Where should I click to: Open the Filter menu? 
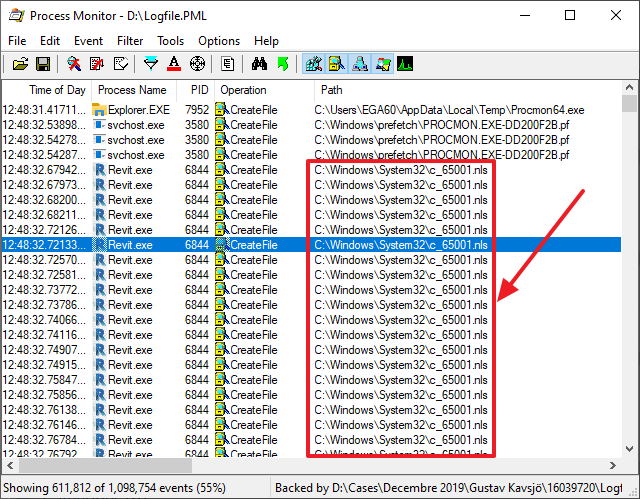coord(130,41)
